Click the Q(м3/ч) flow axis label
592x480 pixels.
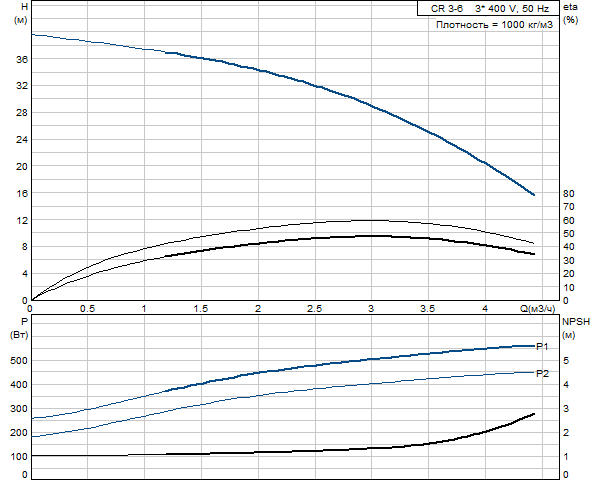538,309
